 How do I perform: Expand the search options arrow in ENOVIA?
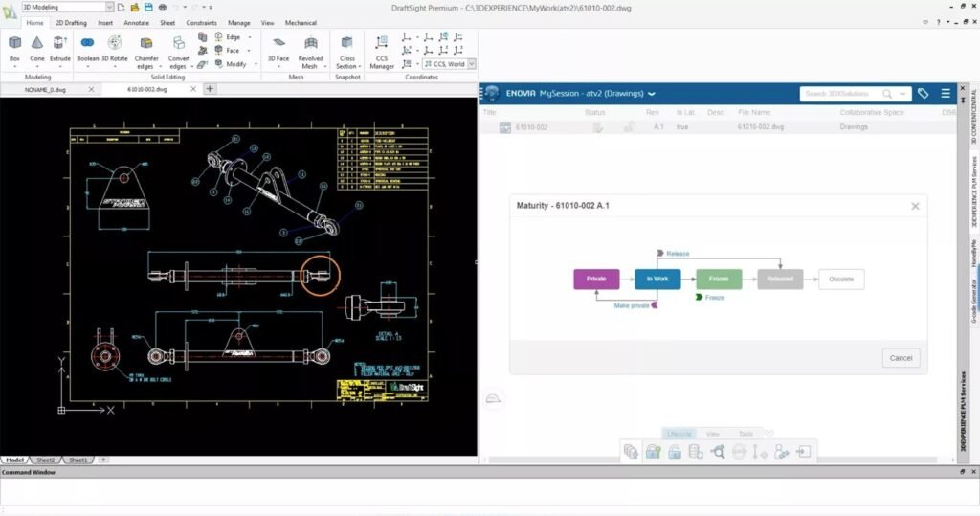tap(902, 94)
